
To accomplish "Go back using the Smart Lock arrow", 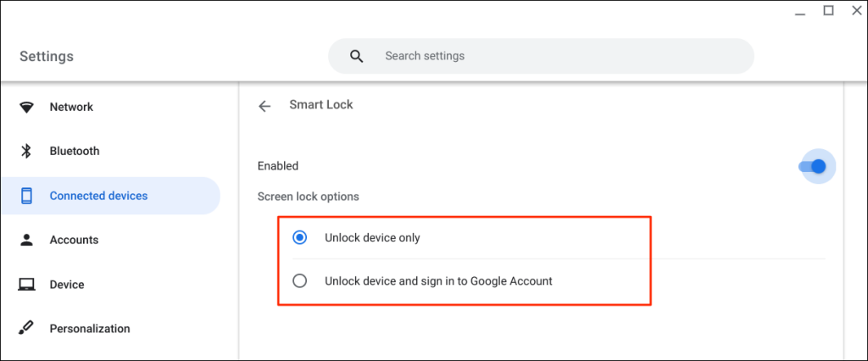I will [264, 106].
